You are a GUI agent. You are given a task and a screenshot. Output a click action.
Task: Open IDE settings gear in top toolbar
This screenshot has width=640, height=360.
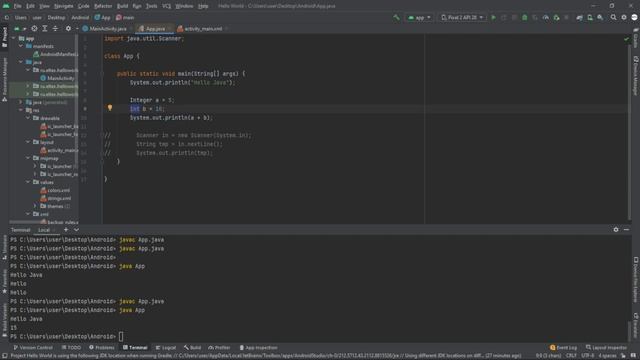pyautogui.click(x=624, y=18)
